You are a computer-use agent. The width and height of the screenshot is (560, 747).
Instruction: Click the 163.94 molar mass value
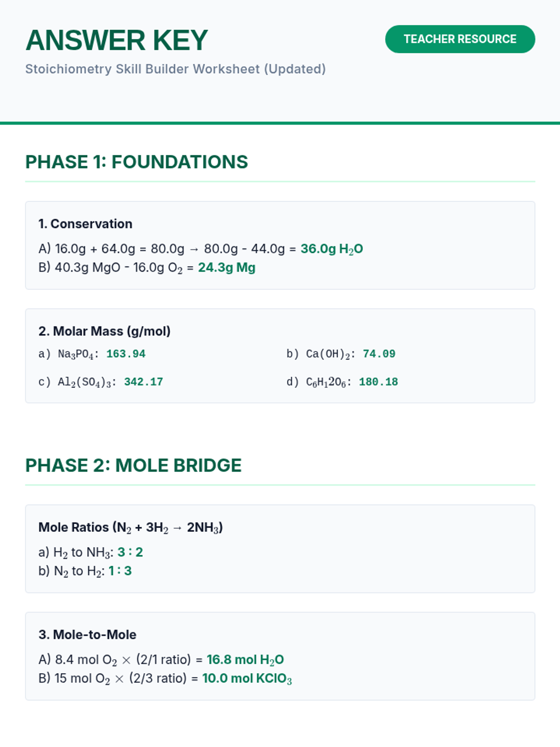point(126,354)
